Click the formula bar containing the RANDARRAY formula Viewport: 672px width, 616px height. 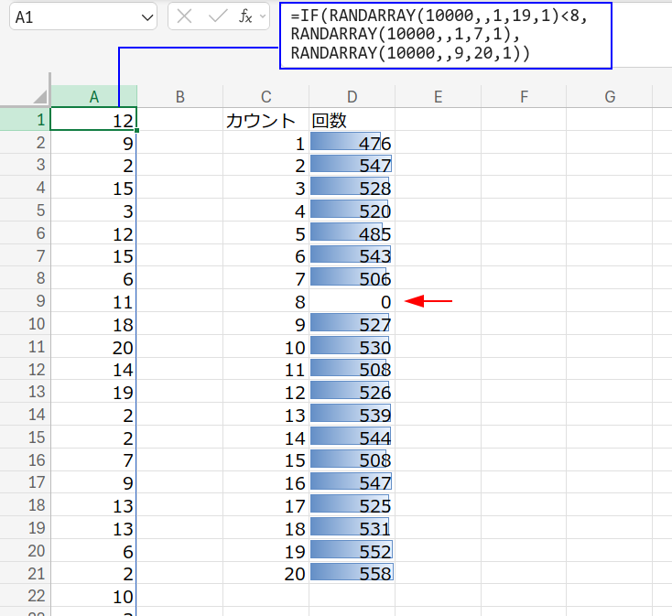point(445,36)
